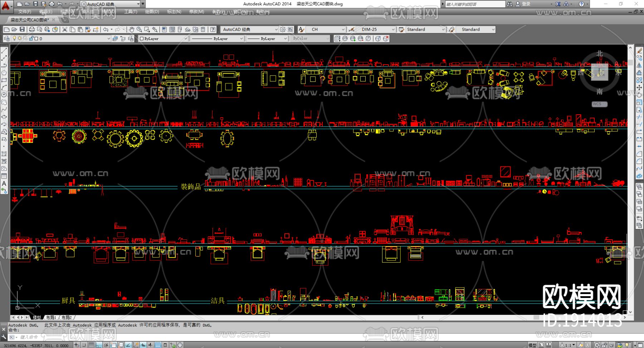
Task: Toggle layer 0 on/off lightbulb
Action: point(14,39)
